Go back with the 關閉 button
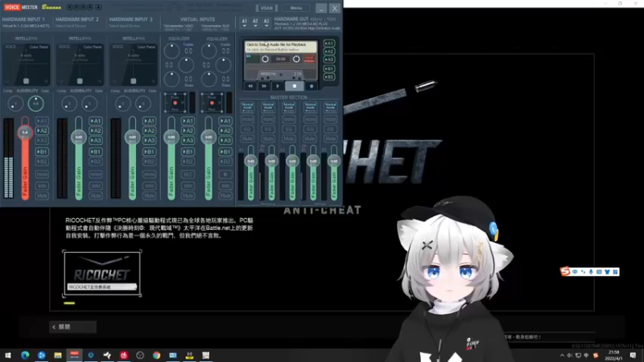 click(x=72, y=327)
